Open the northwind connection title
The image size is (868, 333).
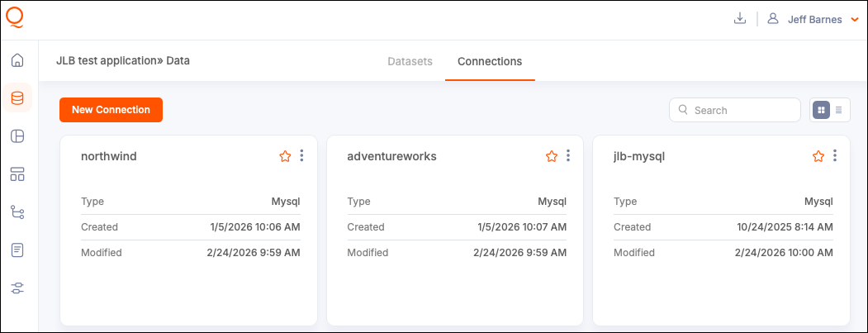pos(108,156)
